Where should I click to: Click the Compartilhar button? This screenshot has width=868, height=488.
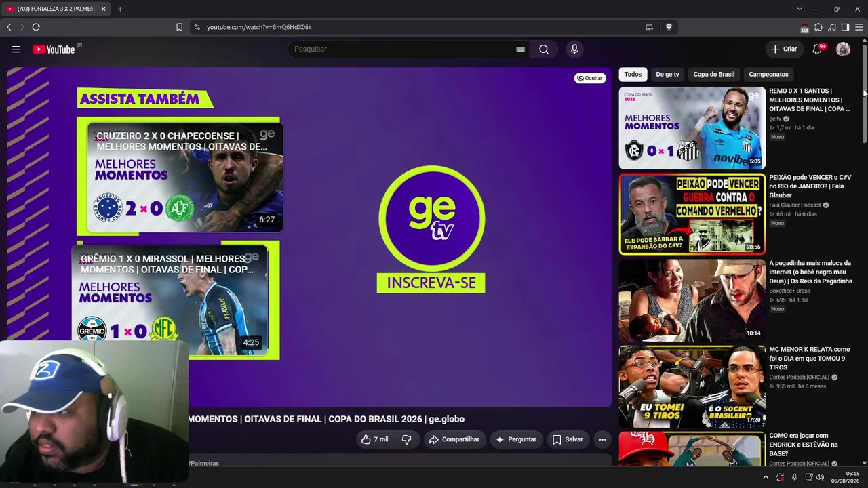(x=454, y=439)
